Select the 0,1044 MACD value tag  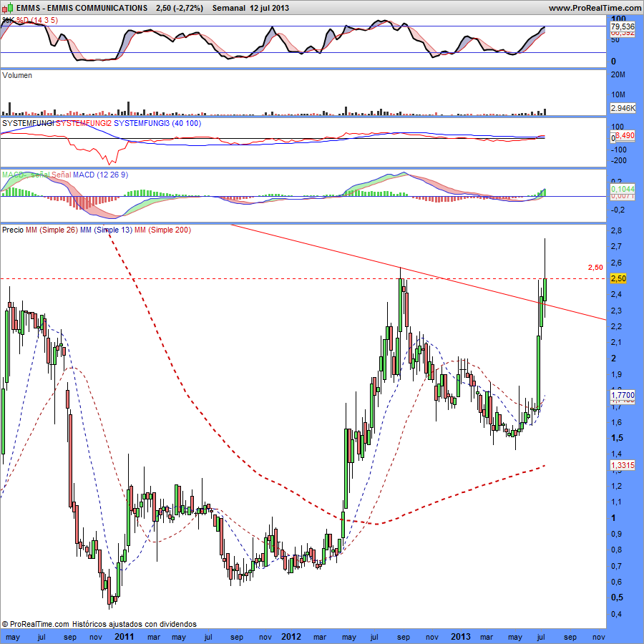pos(623,188)
